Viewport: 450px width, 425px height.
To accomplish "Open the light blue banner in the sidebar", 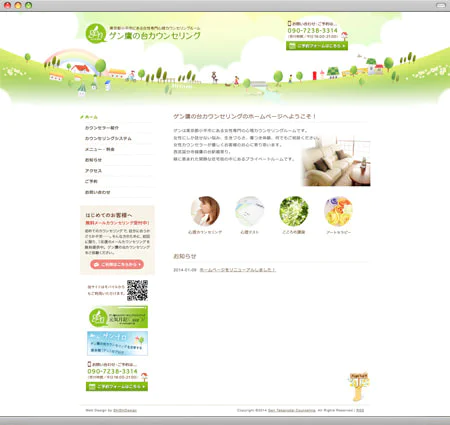I will coord(118,343).
